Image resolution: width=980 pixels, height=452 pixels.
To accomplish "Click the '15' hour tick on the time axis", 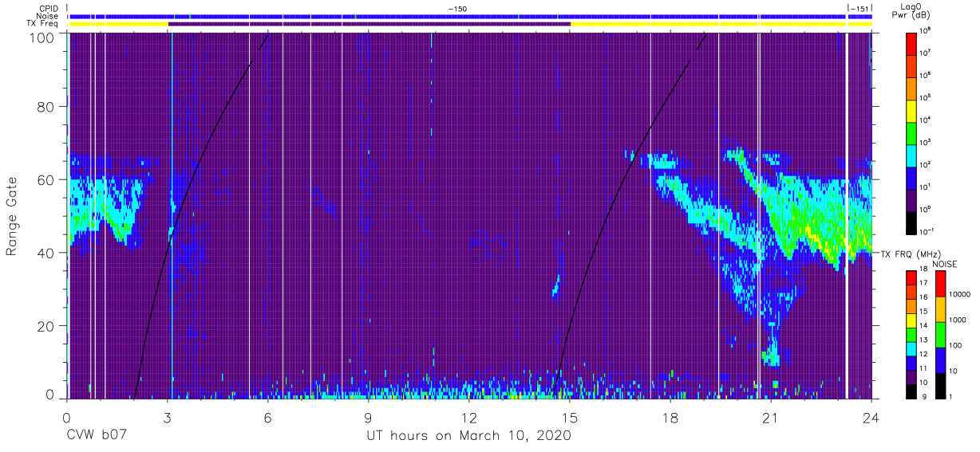I will pyautogui.click(x=570, y=417).
